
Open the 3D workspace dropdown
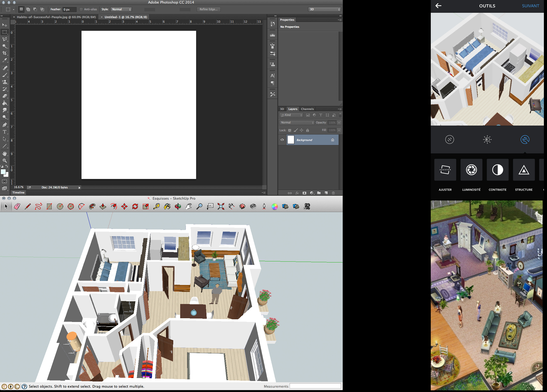coord(324,9)
